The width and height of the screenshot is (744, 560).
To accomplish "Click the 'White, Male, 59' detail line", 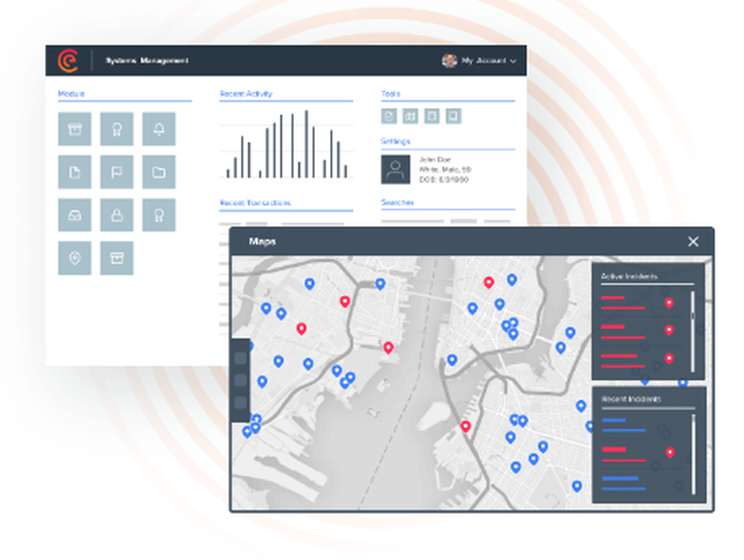I will click(445, 170).
